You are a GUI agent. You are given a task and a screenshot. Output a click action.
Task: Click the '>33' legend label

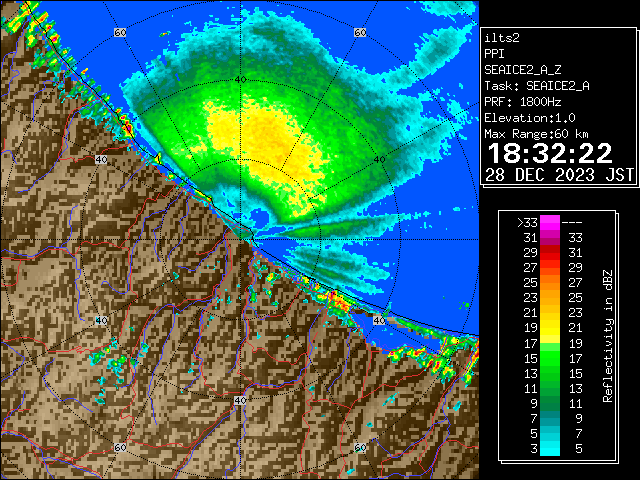pos(527,223)
